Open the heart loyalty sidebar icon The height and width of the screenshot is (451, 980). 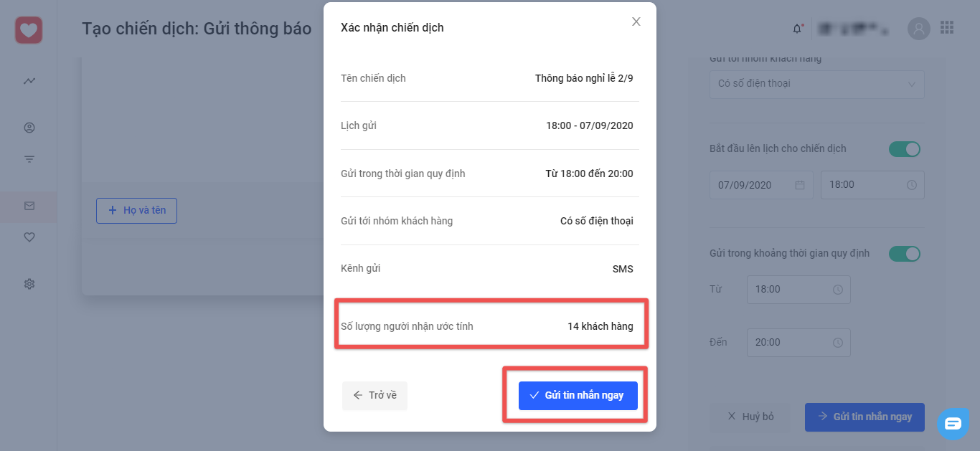(29, 237)
